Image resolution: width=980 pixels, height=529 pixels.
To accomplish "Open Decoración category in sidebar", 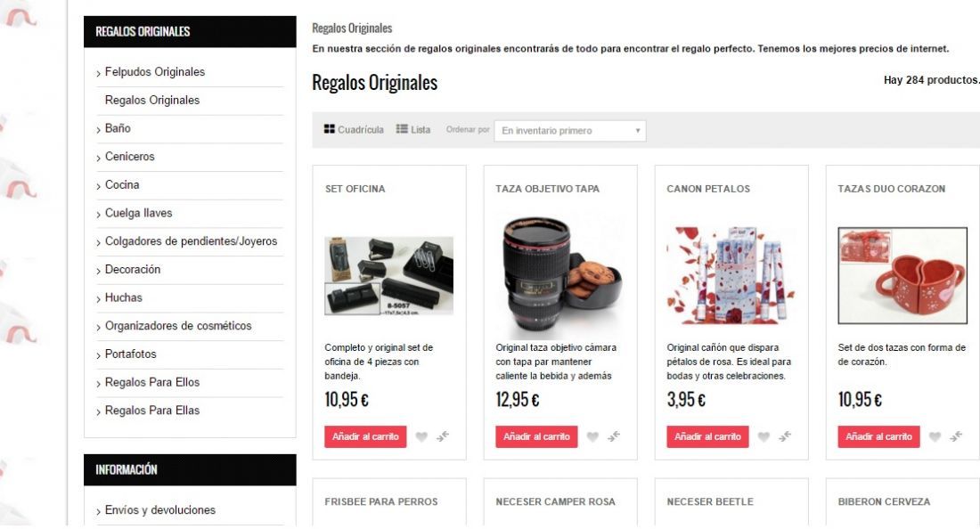I will coord(133,269).
